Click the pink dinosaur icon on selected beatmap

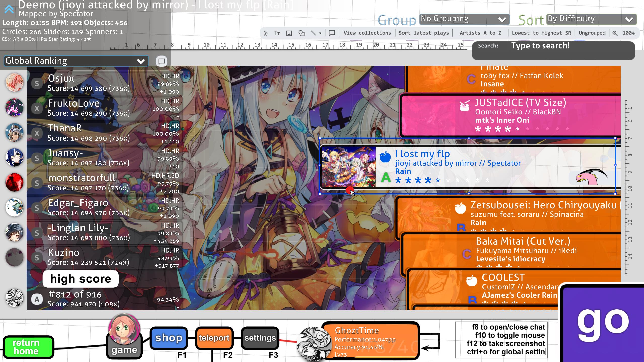click(591, 177)
